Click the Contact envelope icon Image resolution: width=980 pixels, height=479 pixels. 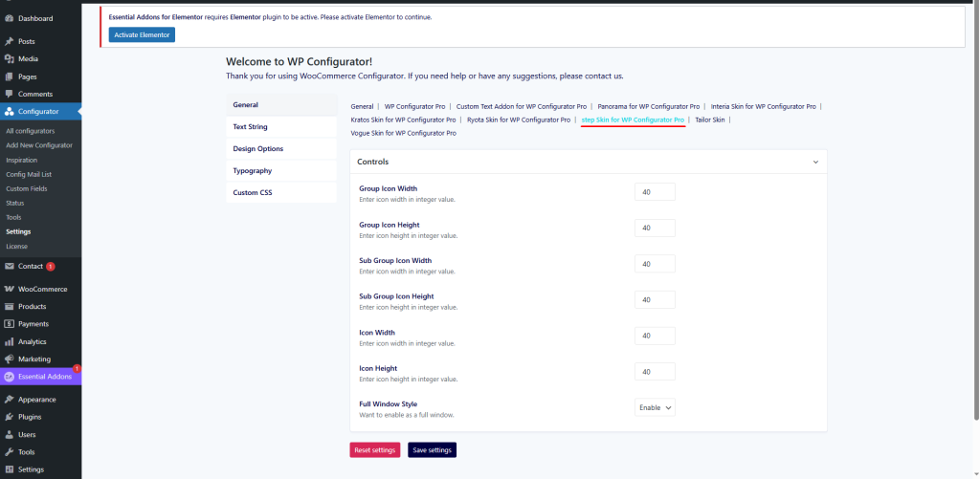click(10, 266)
